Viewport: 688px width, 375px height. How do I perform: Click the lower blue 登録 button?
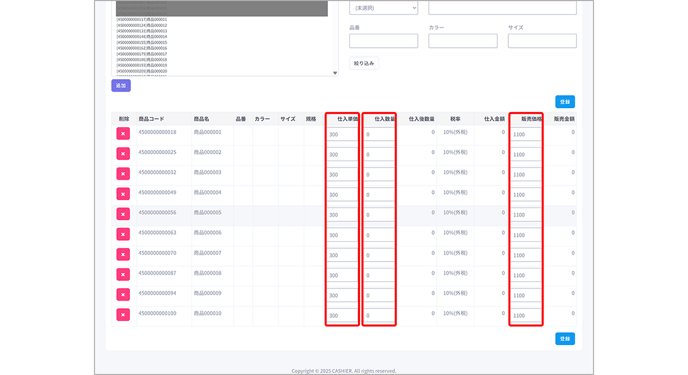[565, 339]
